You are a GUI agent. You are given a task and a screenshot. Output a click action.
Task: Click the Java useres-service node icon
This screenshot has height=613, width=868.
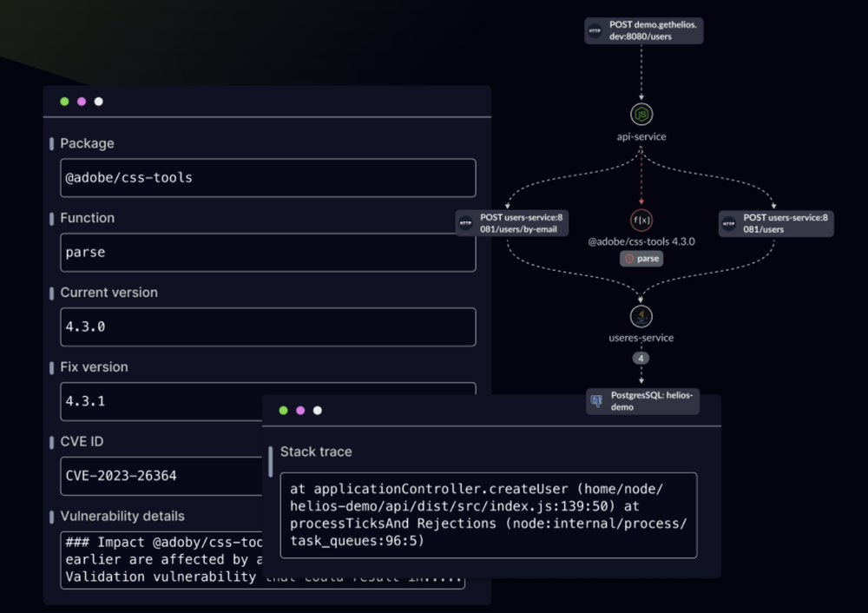641,316
